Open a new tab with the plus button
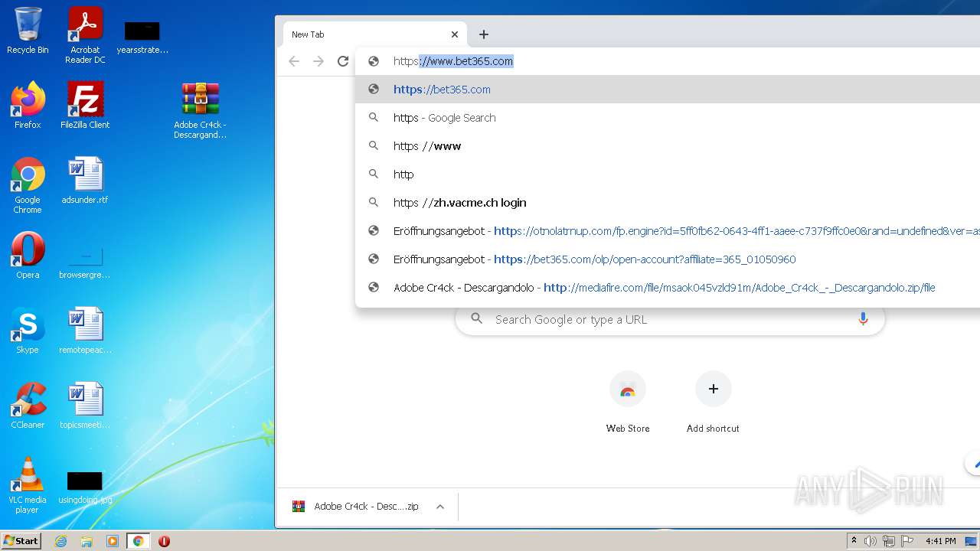Viewport: 980px width, 551px height. click(x=483, y=34)
